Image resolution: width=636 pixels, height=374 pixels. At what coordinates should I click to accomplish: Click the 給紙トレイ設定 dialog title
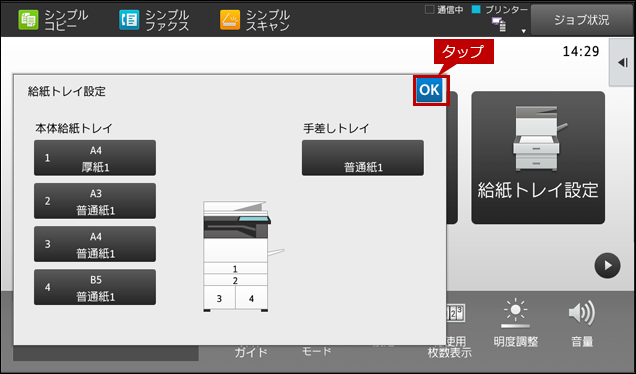click(x=67, y=91)
